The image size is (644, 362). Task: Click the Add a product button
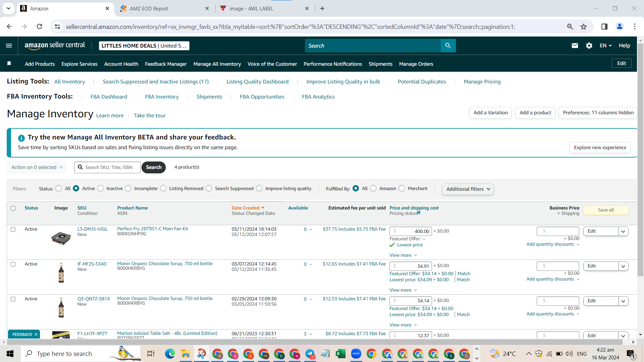point(535,113)
